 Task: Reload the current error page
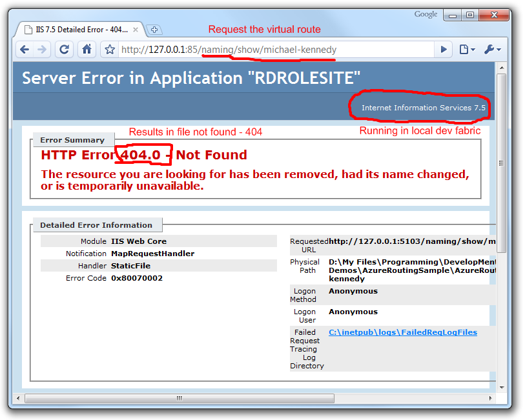64,50
